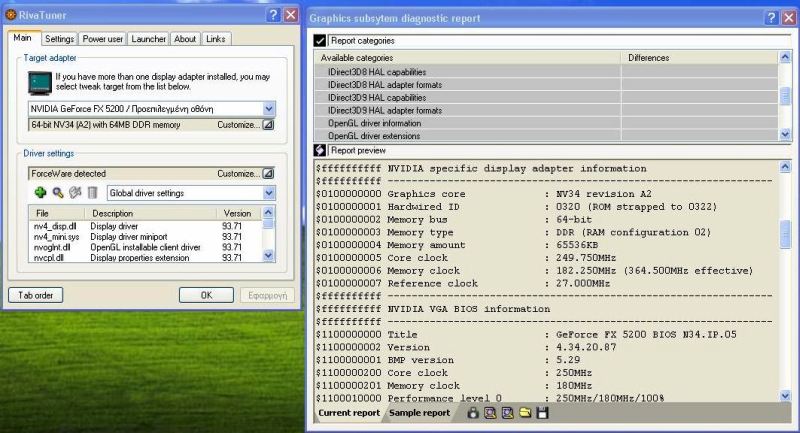Viewport: 800px width, 433px height.
Task: Click the trash bin delete-profile icon
Action: tap(92, 192)
